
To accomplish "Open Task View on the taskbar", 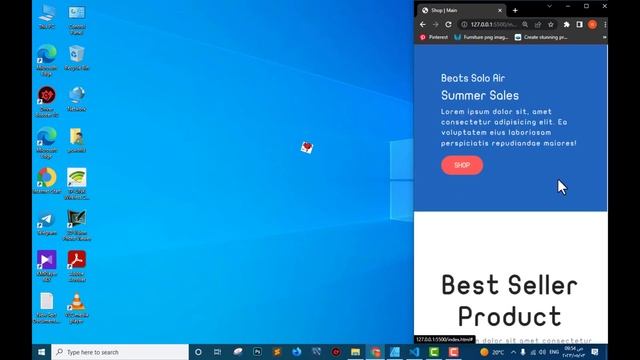I will tap(218, 352).
